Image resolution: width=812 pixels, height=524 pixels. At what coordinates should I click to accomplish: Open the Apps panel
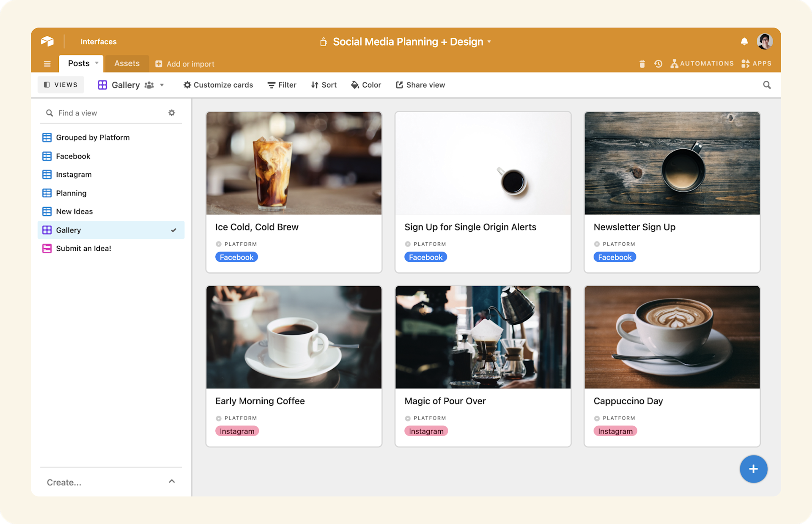point(756,63)
